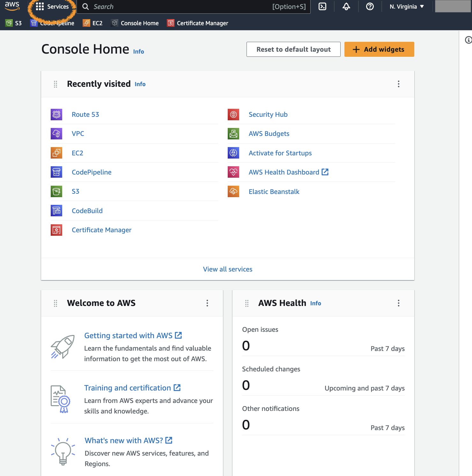Grab the Welcome to AWS drag handle
This screenshot has height=476, width=472.
point(55,303)
